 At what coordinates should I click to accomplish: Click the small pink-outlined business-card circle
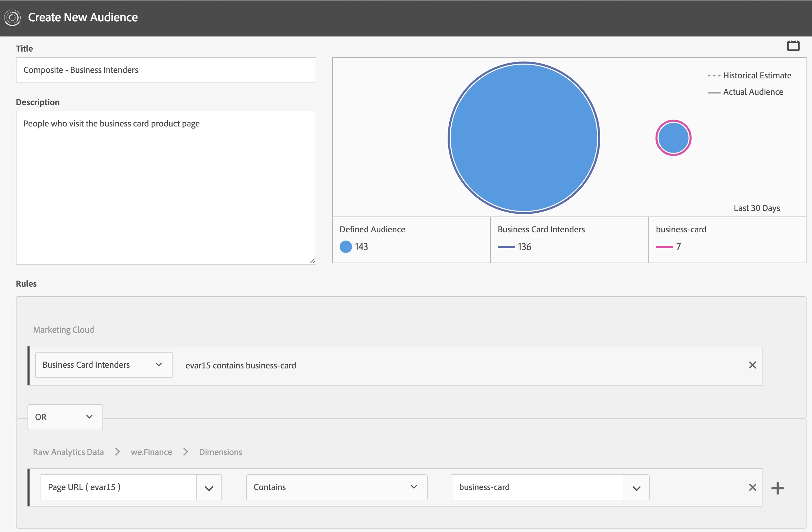click(673, 138)
